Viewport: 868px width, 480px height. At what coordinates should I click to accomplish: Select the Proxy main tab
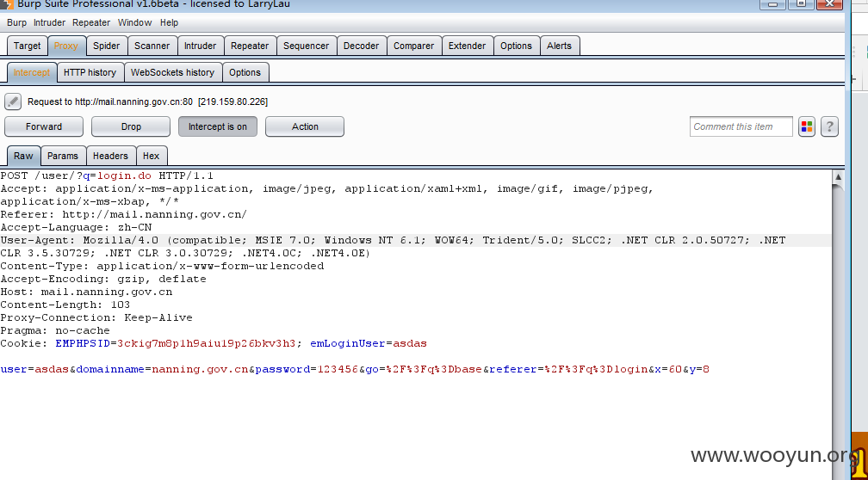pos(66,46)
